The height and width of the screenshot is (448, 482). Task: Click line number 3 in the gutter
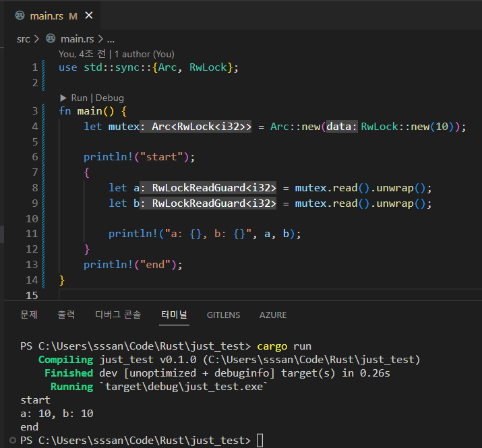coord(34,111)
